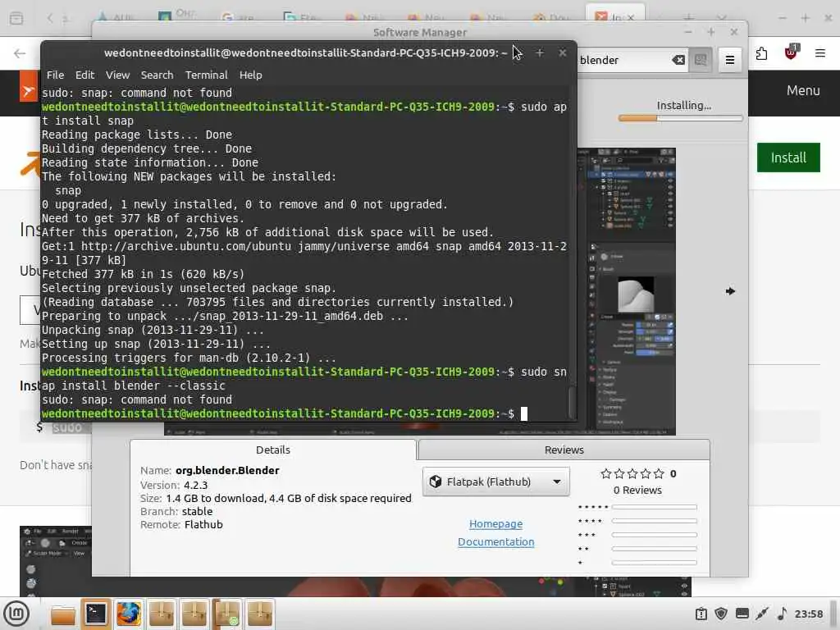Click the Software Manager search field containing 'blender'
Viewport: 840px width, 630px height.
pos(624,60)
